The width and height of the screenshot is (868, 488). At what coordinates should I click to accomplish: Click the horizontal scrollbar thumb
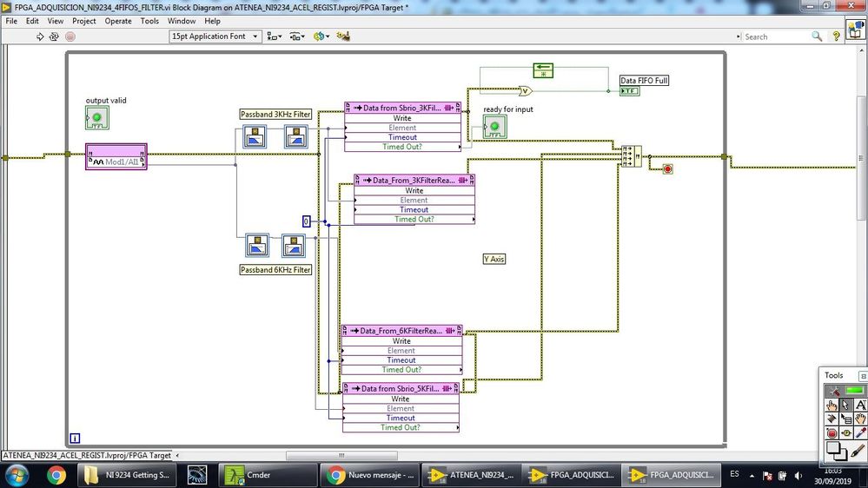pos(341,455)
